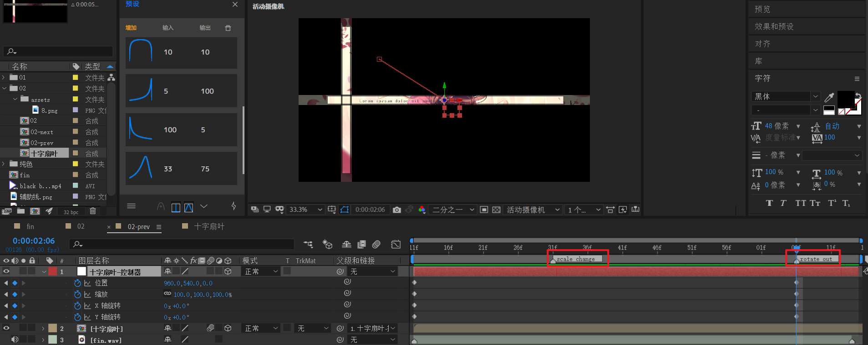Switch to the 02 timeline tab

[81, 226]
